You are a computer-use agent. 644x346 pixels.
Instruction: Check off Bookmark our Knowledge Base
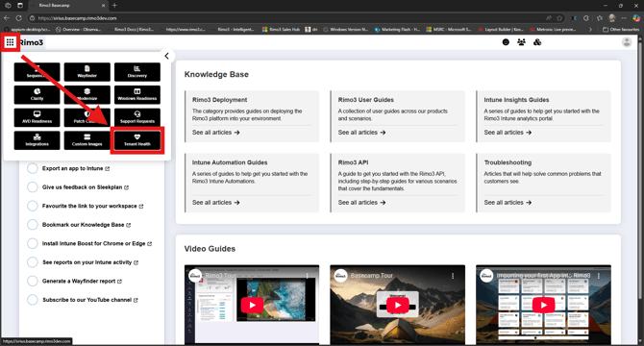[x=33, y=225]
